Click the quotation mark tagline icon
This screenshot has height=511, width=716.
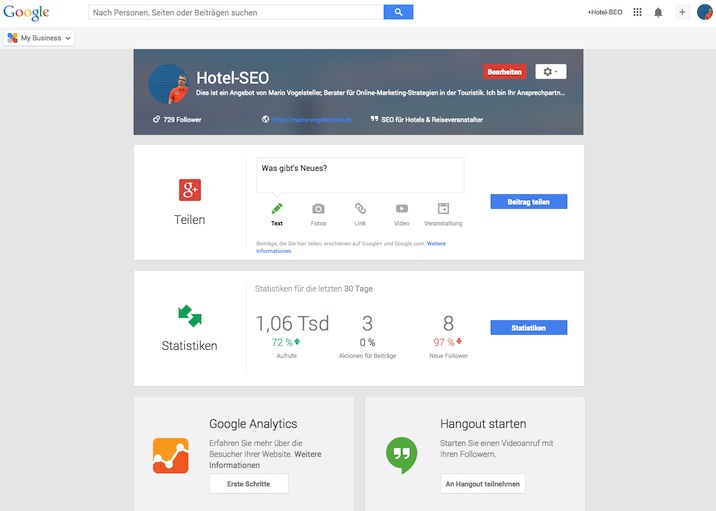[374, 119]
